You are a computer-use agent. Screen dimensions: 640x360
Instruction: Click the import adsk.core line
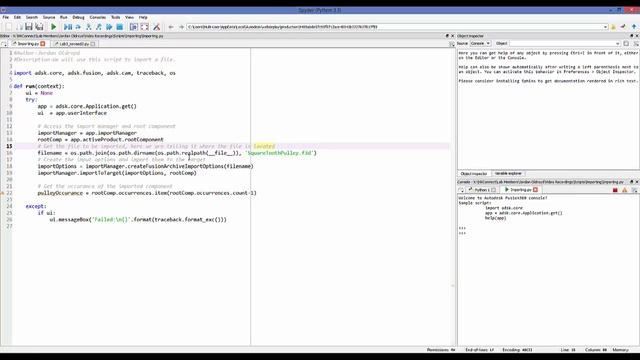(x=95, y=73)
